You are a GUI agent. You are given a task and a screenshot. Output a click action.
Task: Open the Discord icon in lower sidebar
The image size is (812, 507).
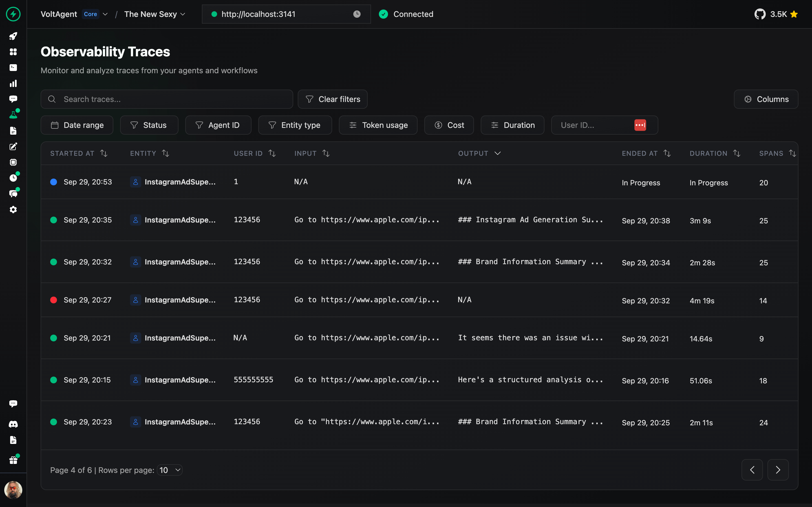[14, 424]
